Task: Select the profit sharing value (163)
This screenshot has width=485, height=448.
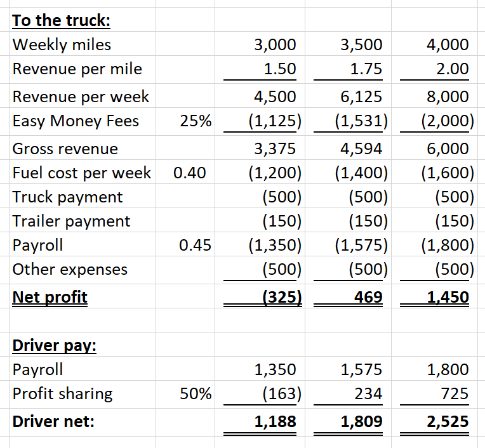Action: 282,393
